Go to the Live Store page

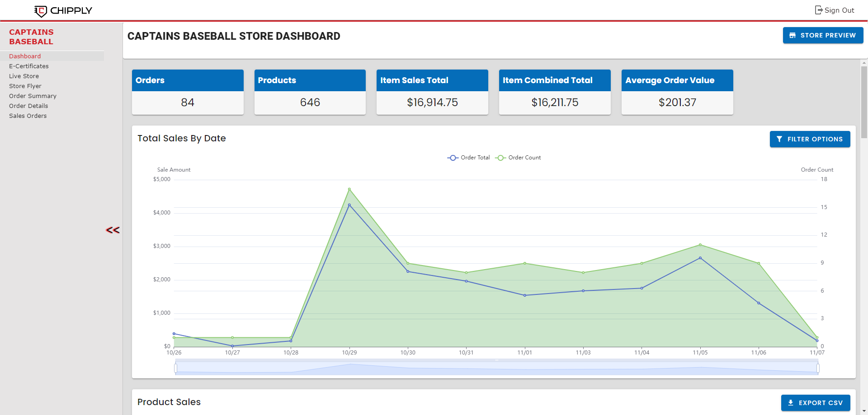pyautogui.click(x=24, y=76)
